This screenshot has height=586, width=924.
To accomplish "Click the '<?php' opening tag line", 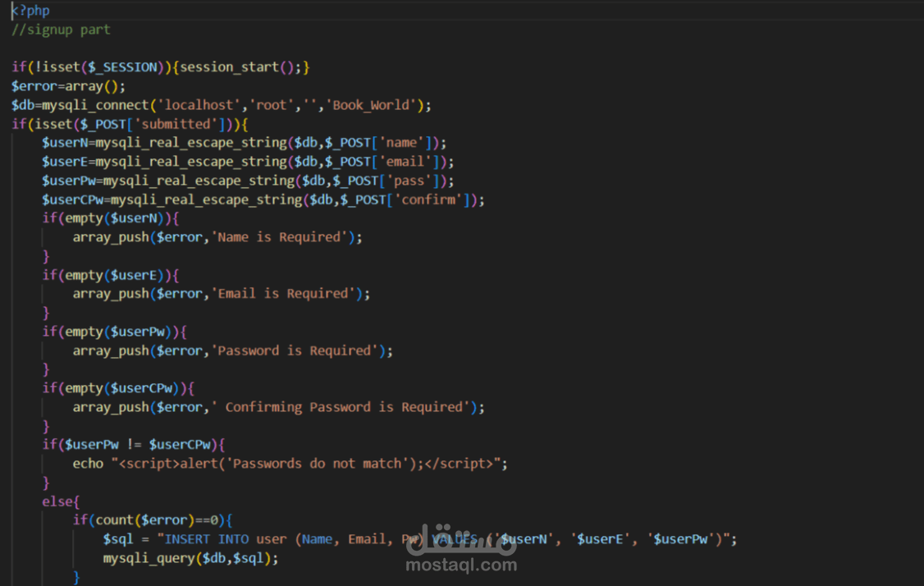I will [x=30, y=11].
